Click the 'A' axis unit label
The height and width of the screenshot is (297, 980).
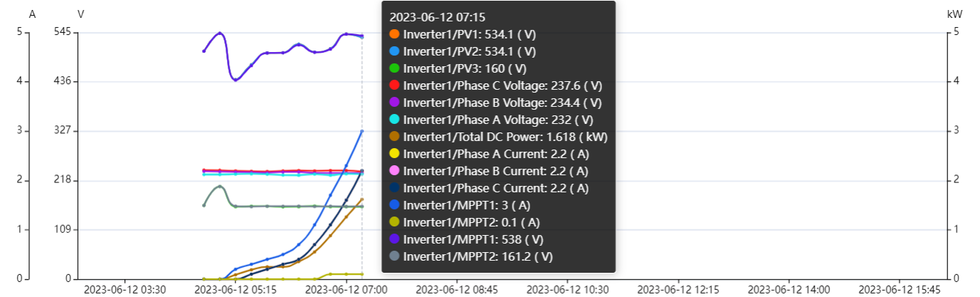pyautogui.click(x=33, y=14)
